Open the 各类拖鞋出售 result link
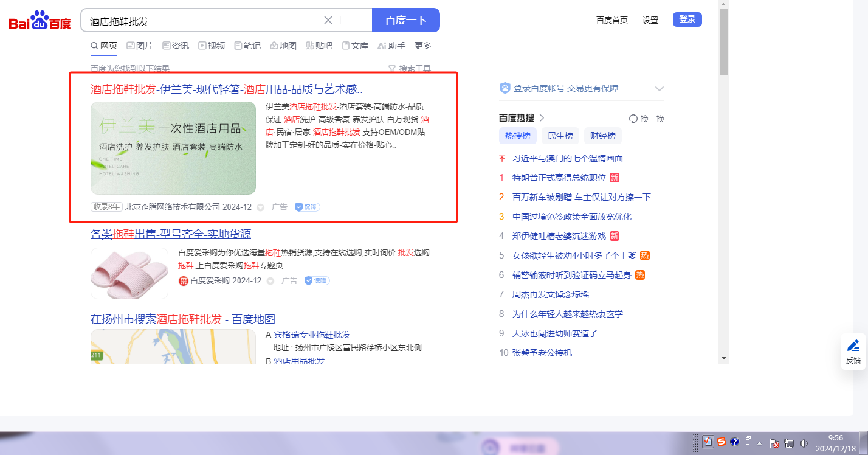The width and height of the screenshot is (868, 455). [x=170, y=234]
